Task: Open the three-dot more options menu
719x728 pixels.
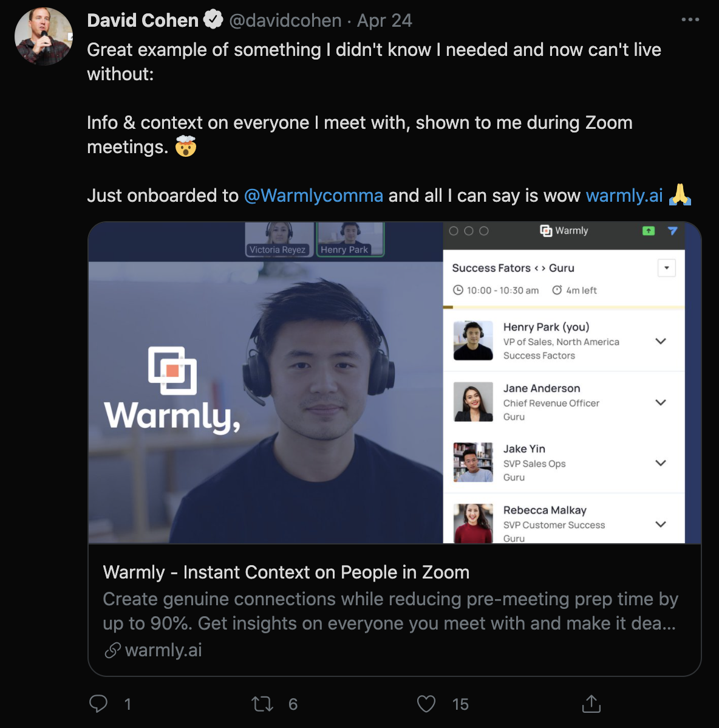Action: point(690,20)
